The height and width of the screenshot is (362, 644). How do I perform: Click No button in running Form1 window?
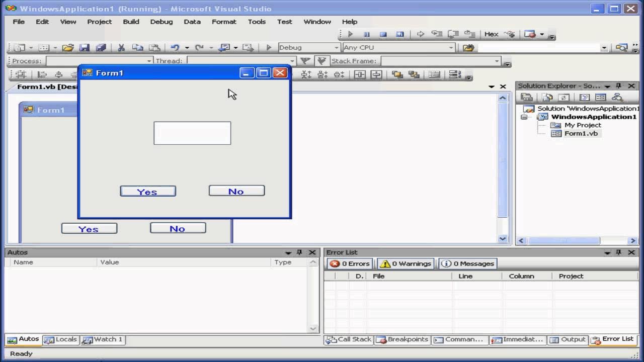coord(236,191)
